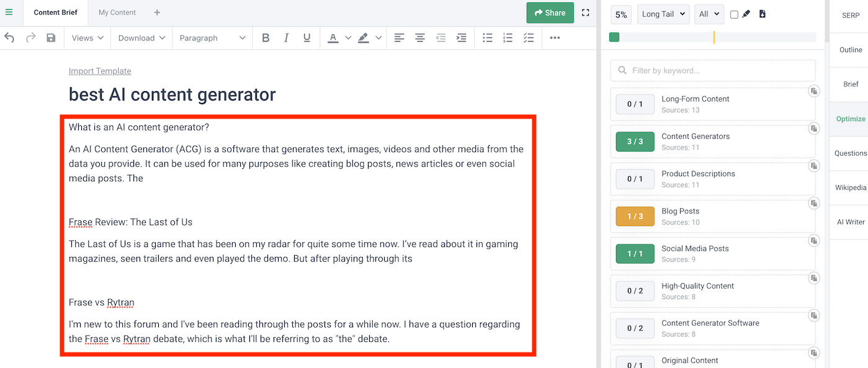Focus the Filter by keyword field
This screenshot has height=368, width=868.
click(x=713, y=70)
